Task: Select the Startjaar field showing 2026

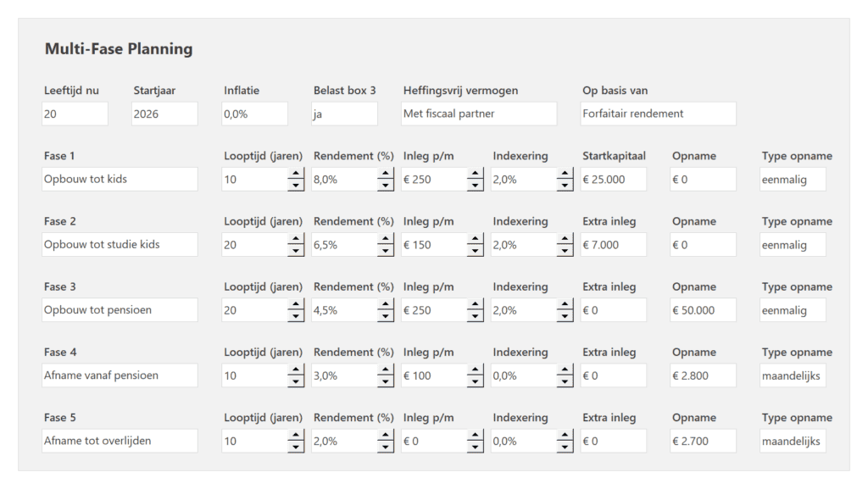Action: (x=164, y=114)
